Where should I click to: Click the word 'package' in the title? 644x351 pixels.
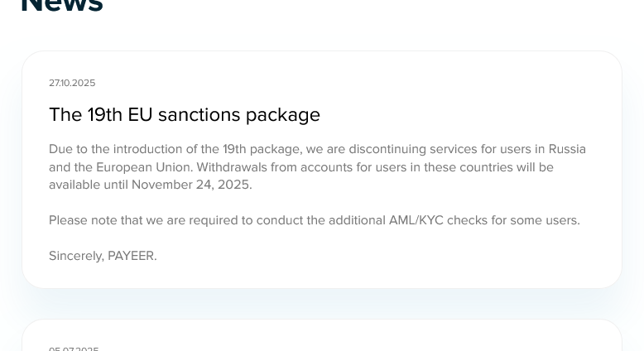tap(282, 114)
